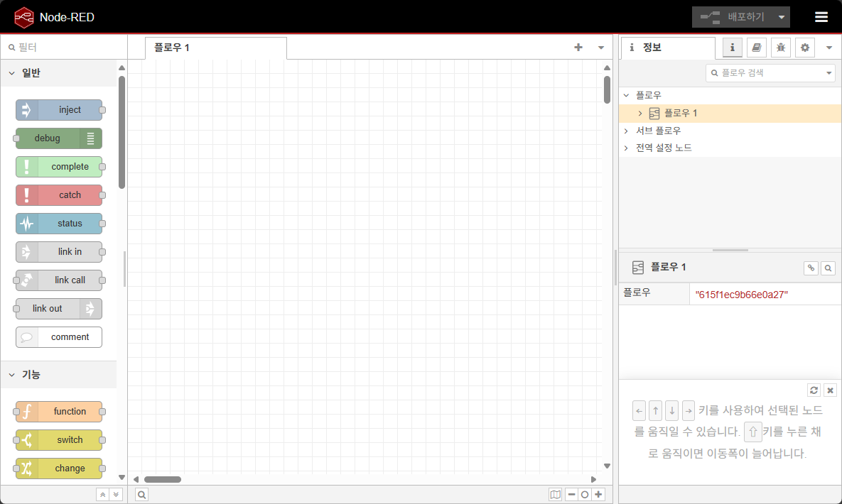Focus the 플로우 검색 search field
842x504 pixels.
click(x=765, y=73)
